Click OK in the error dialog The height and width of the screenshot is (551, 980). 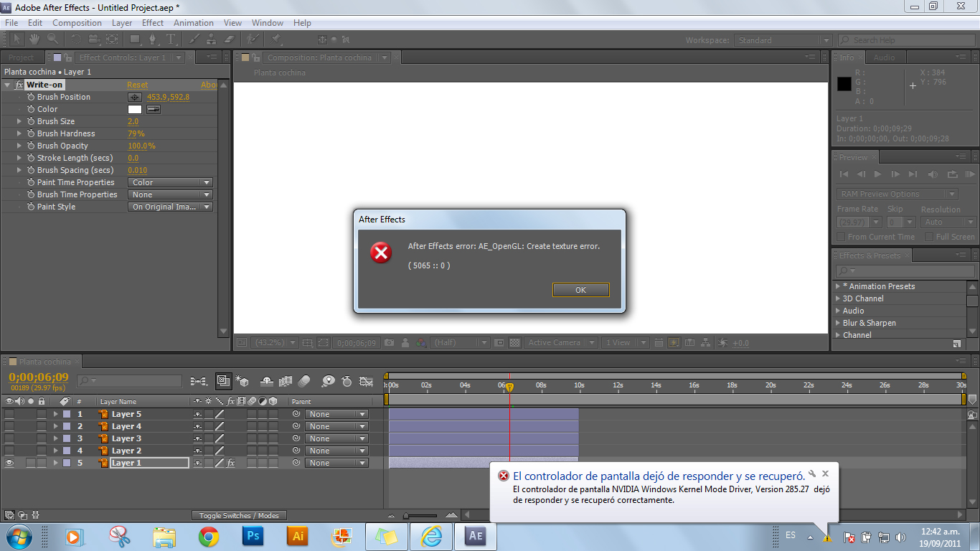coord(581,290)
